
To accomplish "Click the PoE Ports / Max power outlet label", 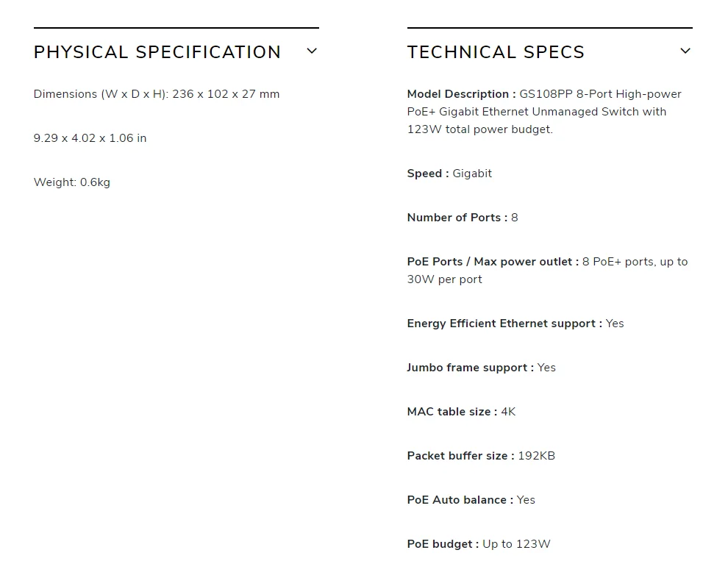I will click(x=493, y=262).
